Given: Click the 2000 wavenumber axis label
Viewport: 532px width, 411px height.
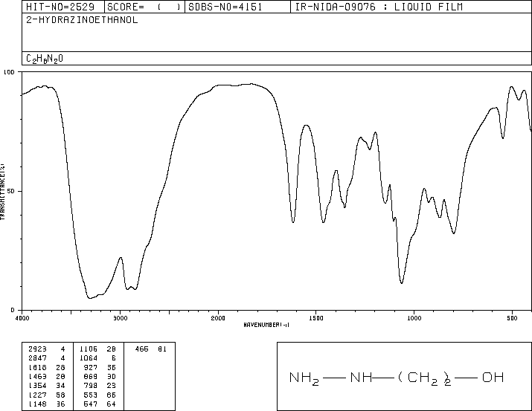Looking at the screenshot, I should tap(218, 318).
